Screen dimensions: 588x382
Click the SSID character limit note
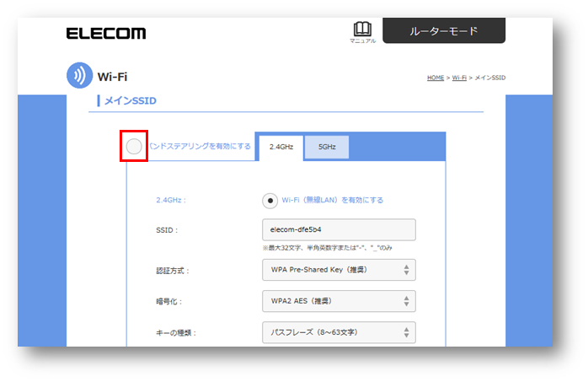point(328,248)
